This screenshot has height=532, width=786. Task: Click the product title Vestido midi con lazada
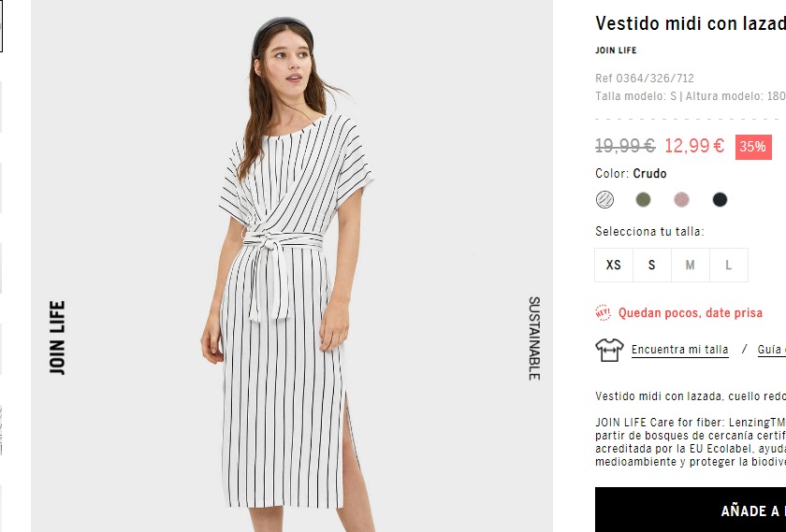(691, 23)
